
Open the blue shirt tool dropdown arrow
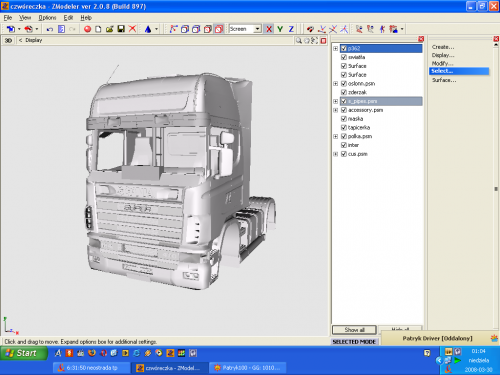tap(19, 29)
